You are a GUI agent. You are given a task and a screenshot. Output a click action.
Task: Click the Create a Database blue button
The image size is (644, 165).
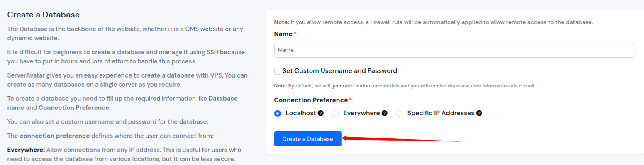(308, 139)
